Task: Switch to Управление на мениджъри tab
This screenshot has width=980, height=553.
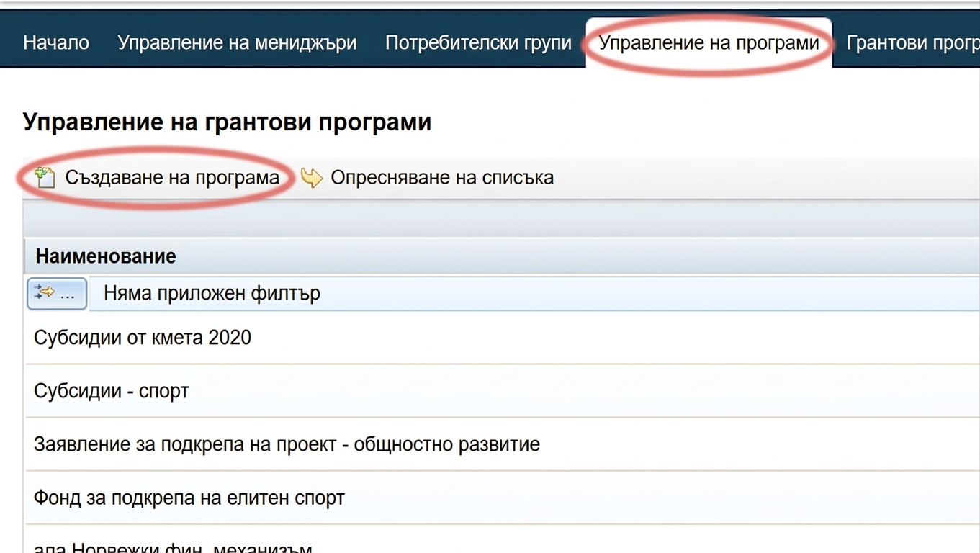Action: click(237, 42)
